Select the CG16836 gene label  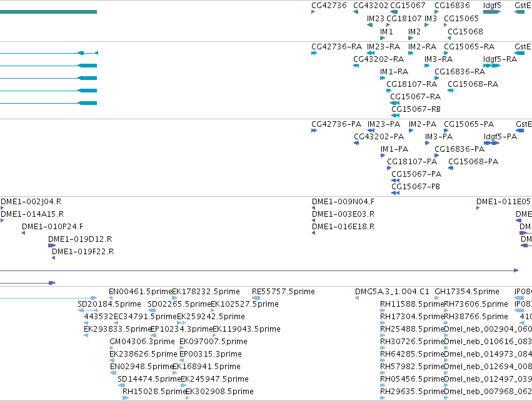click(x=452, y=6)
